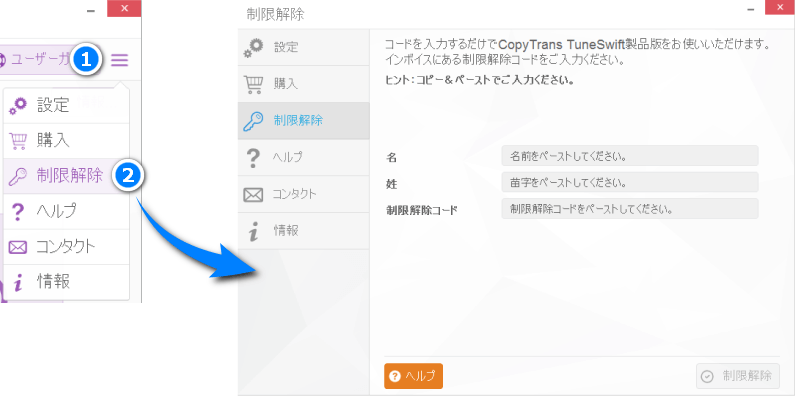Viewport: 795px width, 396px height.
Task: Click envelope icon in dropdown menu
Action: tap(18, 247)
